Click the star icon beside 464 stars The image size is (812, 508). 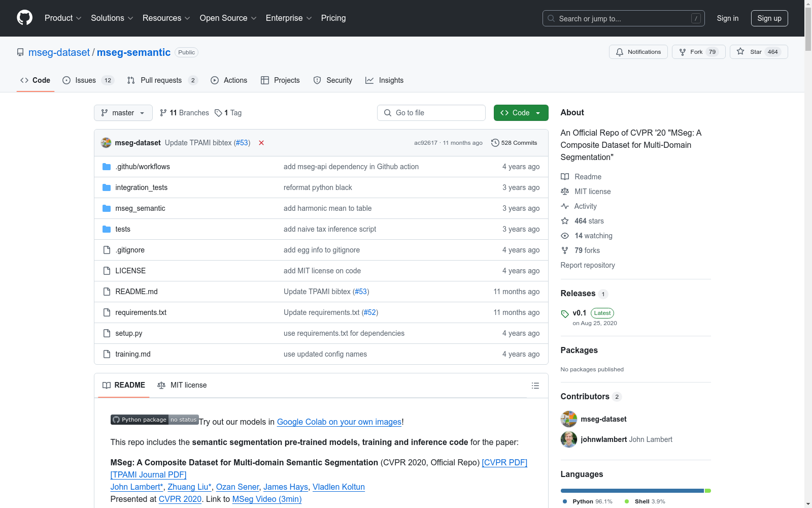pos(565,221)
